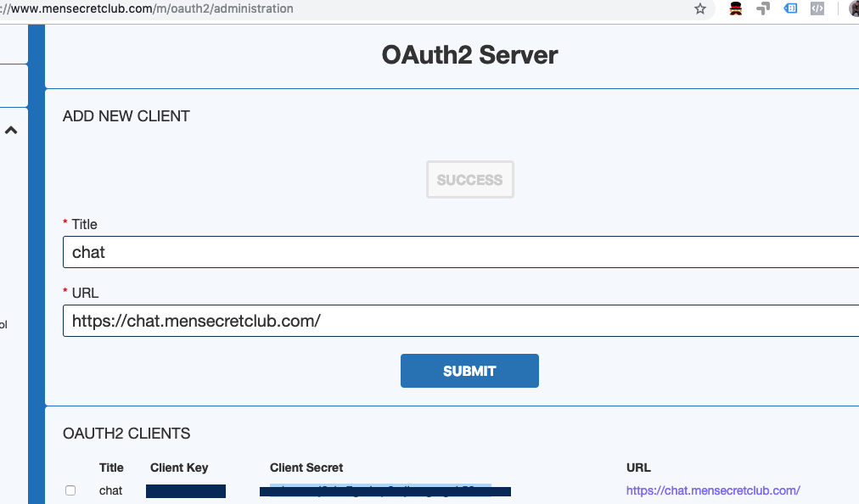Open the browser profile avatar
Image resolution: width=859 pixels, height=504 pixels.
click(x=853, y=8)
